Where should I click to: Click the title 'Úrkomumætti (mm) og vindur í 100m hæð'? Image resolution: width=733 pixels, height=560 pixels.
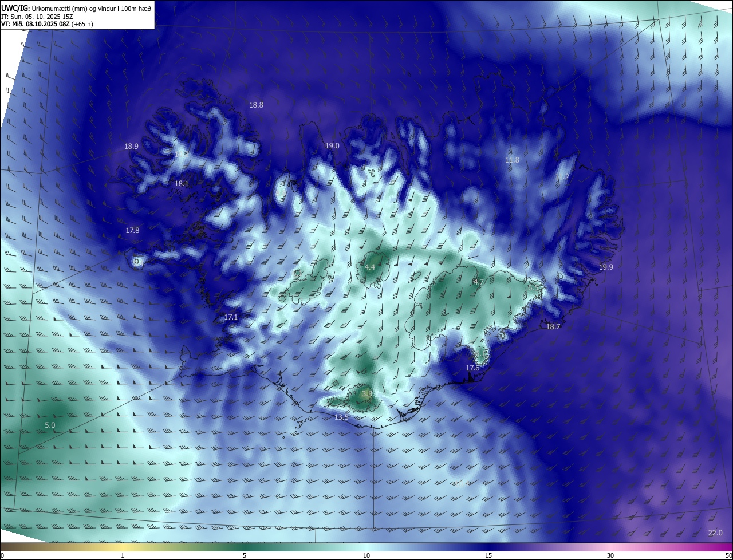coord(90,8)
